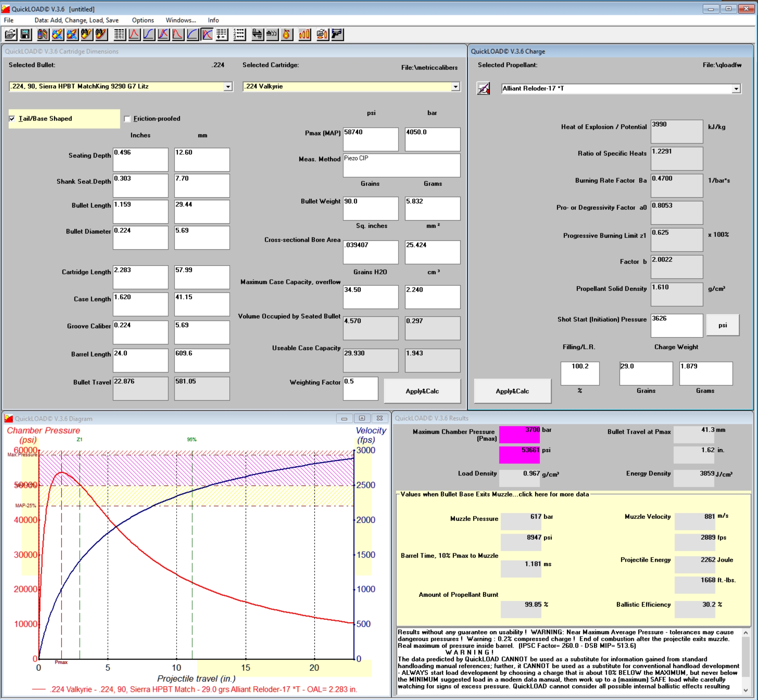The height and width of the screenshot is (700, 758).
Task: Click the Weighting Factor 0.5 field
Action: click(360, 388)
